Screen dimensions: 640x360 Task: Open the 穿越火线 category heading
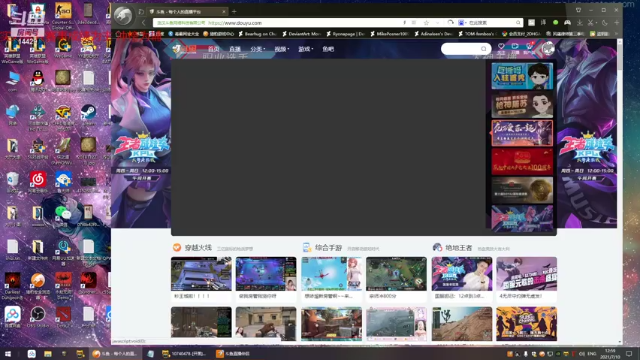pos(198,248)
